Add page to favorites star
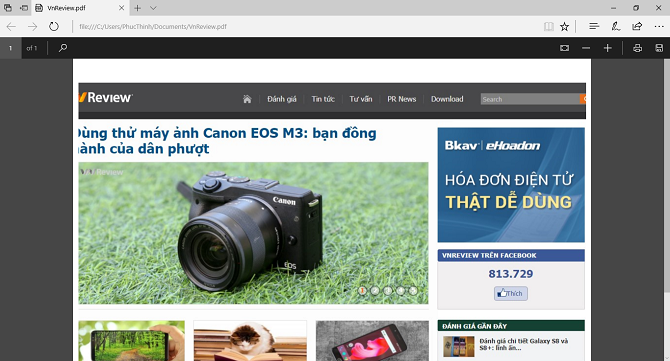Image resolution: width=670 pixels, height=361 pixels. pos(564,26)
